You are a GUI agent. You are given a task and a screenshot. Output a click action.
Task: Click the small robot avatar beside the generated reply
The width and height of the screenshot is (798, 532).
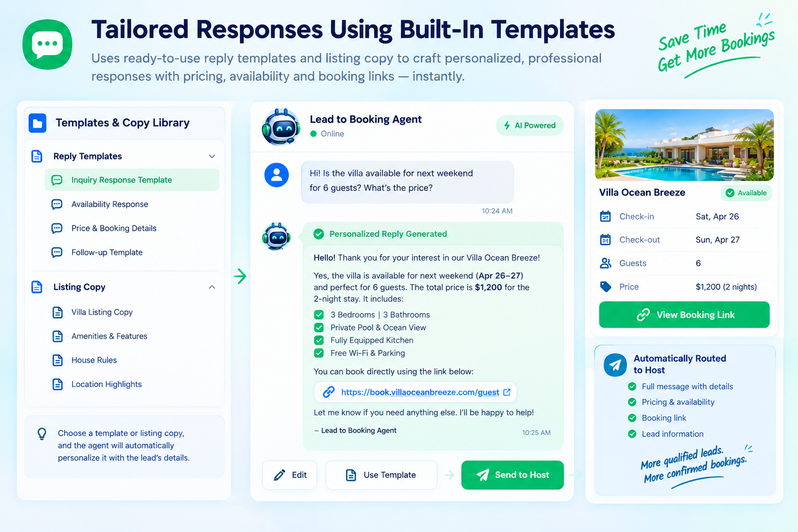277,237
